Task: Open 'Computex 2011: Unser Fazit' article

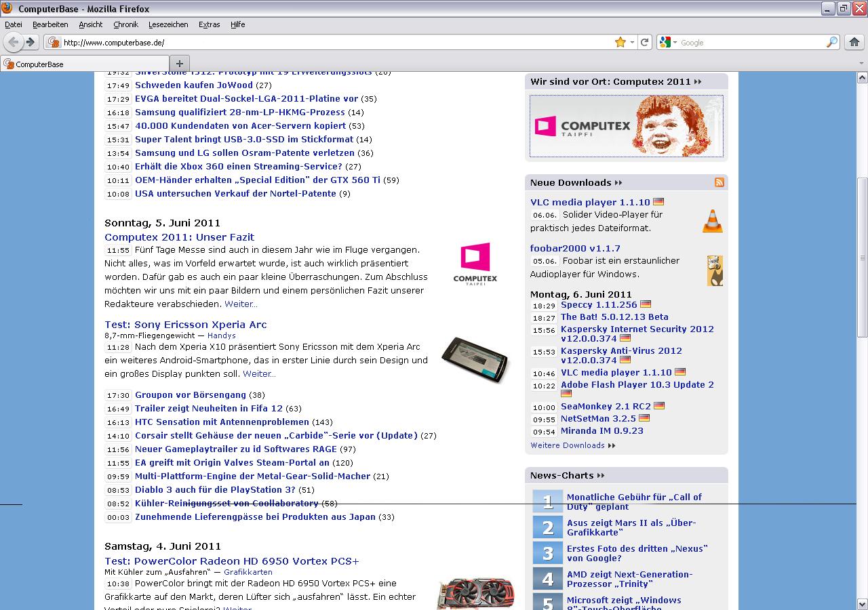Action: [180, 237]
